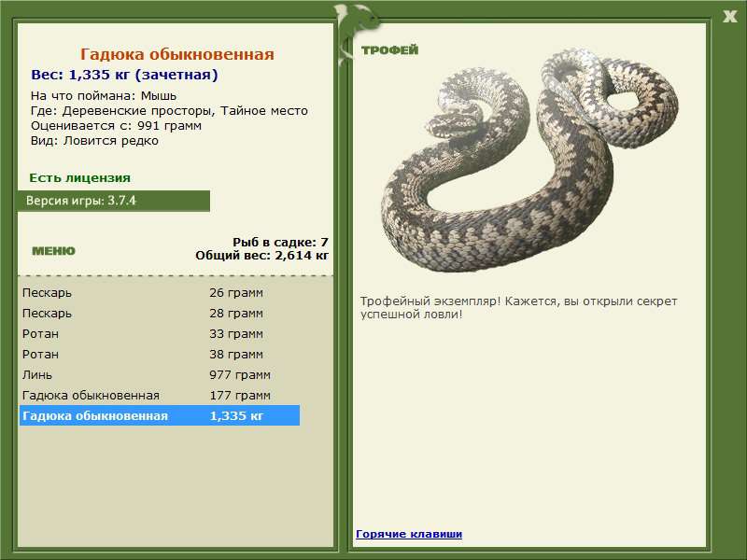The height and width of the screenshot is (560, 747).
Task: Close the trophy window with the X
Action: click(x=729, y=17)
